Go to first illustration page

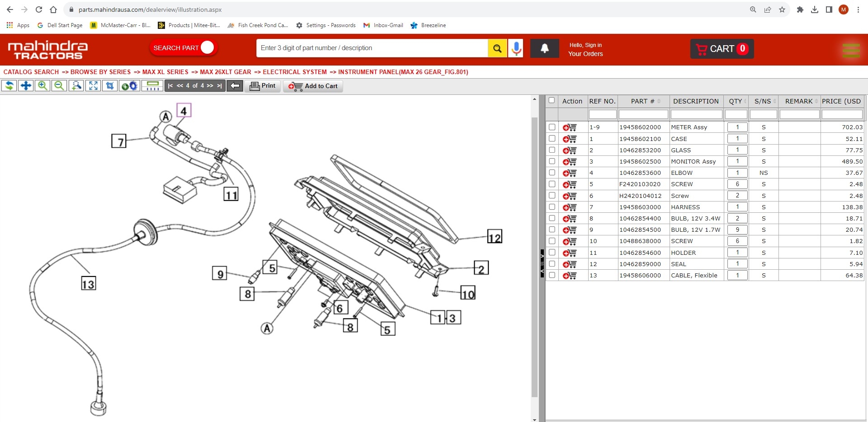170,86
